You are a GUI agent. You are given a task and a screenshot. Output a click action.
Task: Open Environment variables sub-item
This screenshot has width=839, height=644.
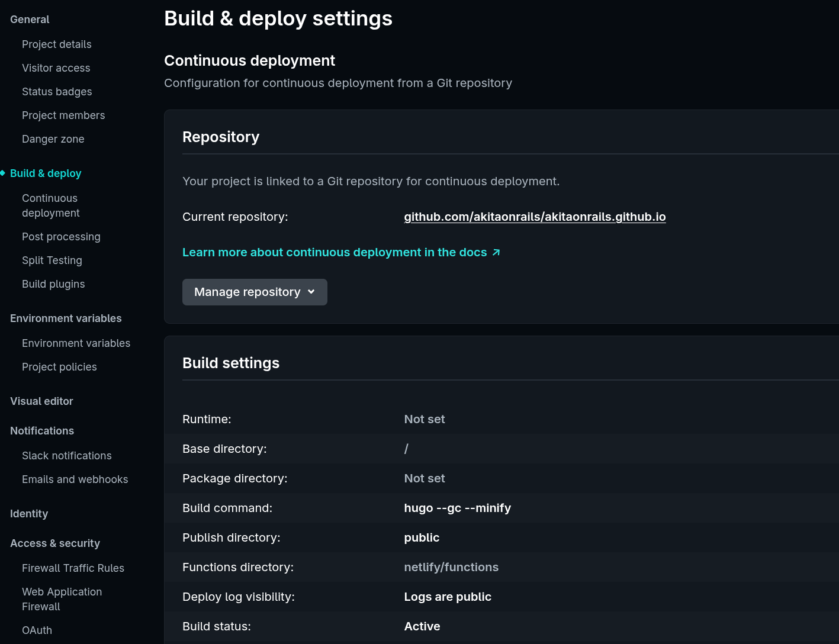click(76, 343)
